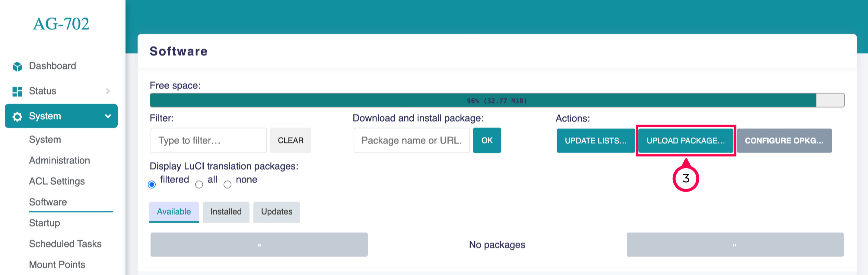The image size is (868, 275).
Task: Click the Package name or URL field
Action: click(412, 140)
